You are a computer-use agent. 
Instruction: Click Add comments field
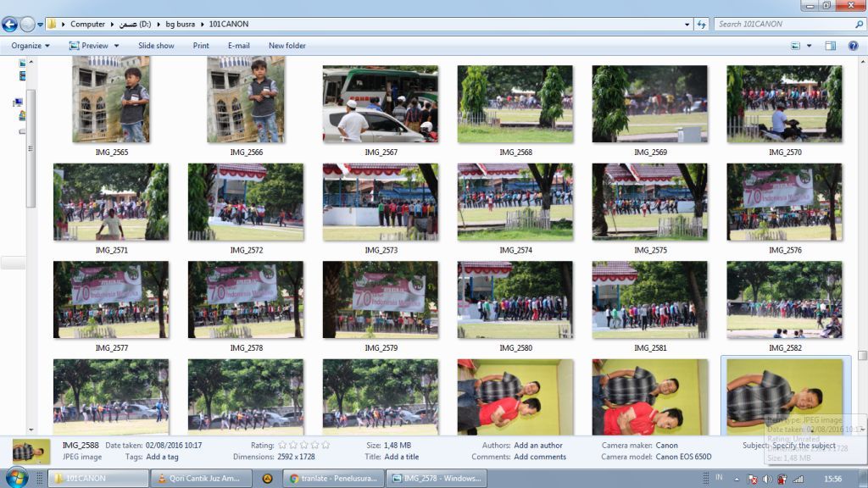click(x=540, y=457)
